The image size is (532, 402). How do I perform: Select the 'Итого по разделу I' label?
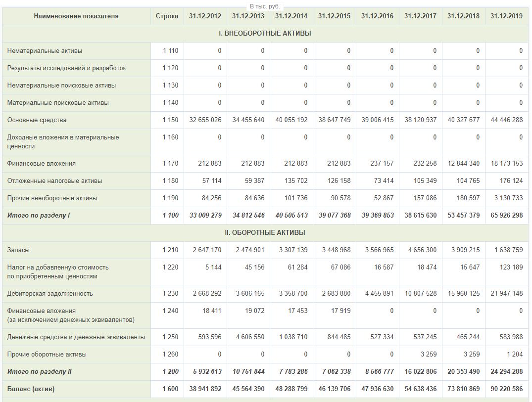pos(39,215)
